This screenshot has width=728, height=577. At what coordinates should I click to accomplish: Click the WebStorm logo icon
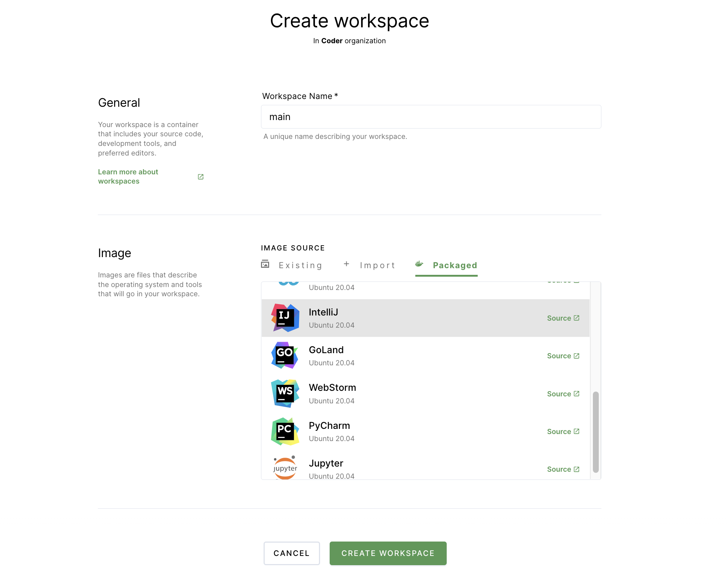tap(285, 393)
